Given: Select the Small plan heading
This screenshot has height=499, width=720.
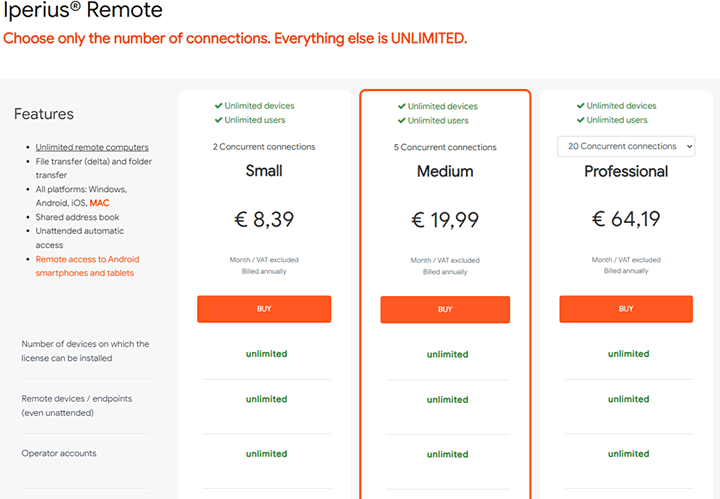Looking at the screenshot, I should pos(264,171).
